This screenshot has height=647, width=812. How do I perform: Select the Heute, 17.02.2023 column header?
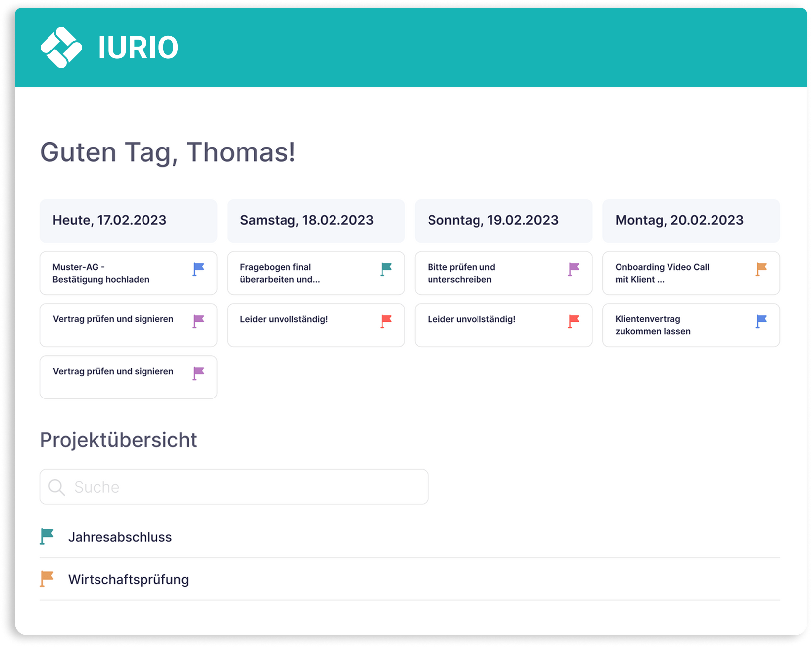point(128,221)
